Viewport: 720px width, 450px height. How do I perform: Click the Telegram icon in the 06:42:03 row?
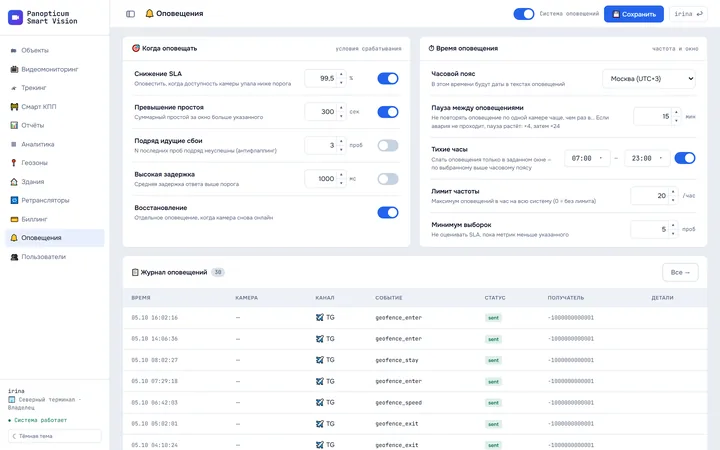tap(320, 402)
